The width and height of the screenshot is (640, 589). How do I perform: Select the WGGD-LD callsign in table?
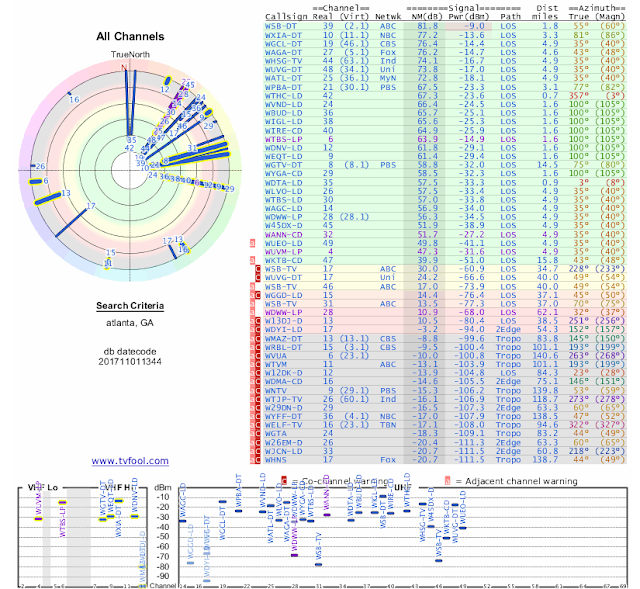[283, 295]
